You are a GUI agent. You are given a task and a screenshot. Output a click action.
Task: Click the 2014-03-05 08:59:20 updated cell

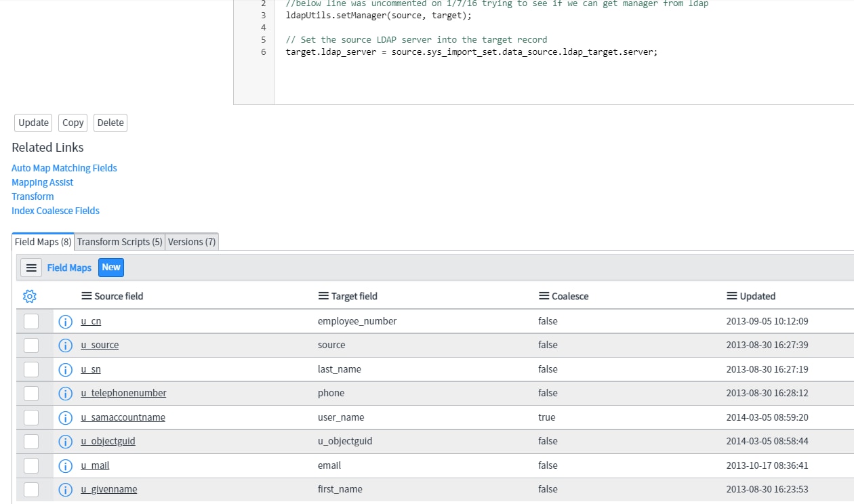767,417
